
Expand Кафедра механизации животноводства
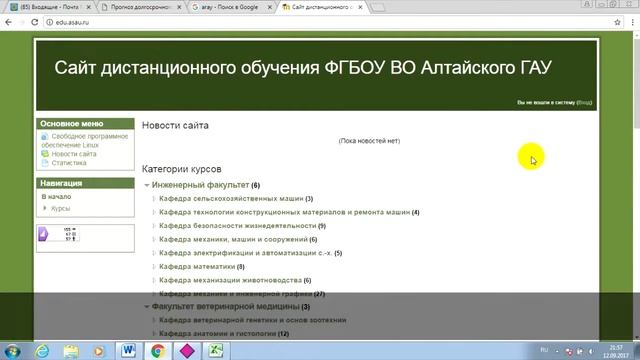coord(154,280)
